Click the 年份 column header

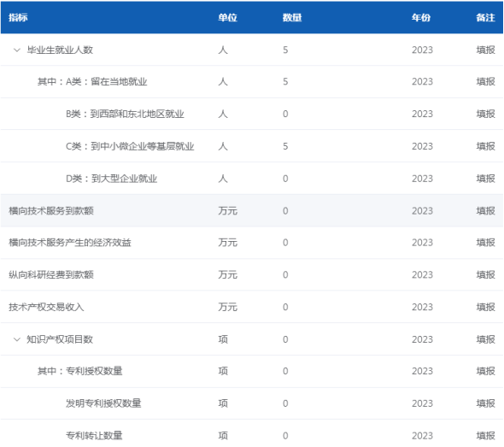point(421,17)
